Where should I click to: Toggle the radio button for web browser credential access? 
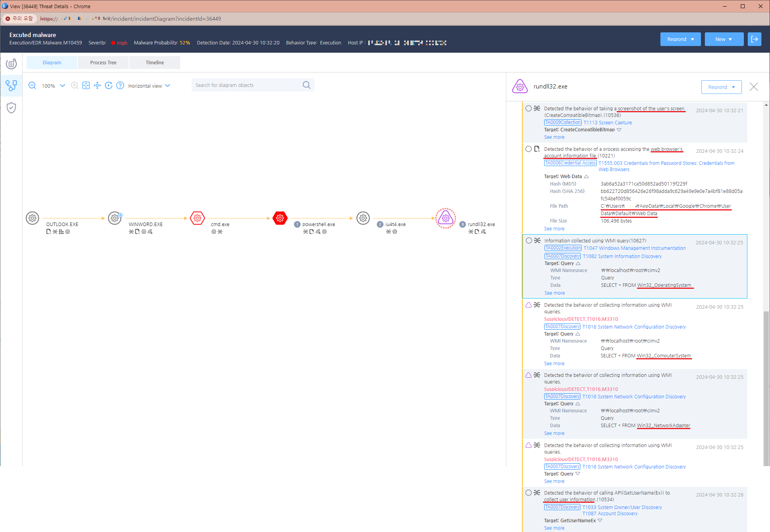point(529,150)
